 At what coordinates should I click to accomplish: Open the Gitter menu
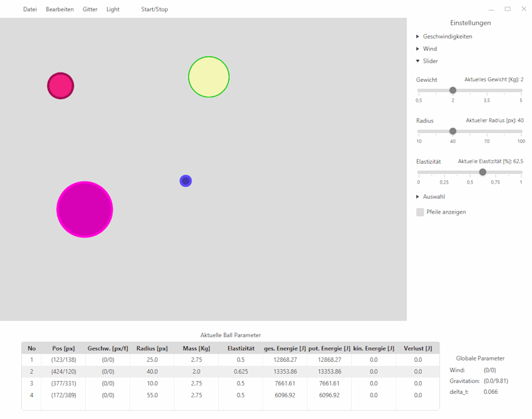(90, 9)
